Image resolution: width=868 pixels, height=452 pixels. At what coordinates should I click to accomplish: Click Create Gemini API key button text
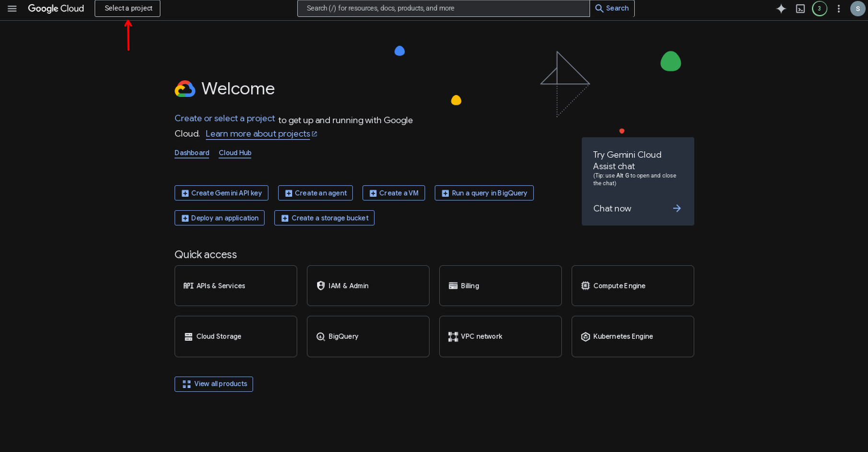226,193
